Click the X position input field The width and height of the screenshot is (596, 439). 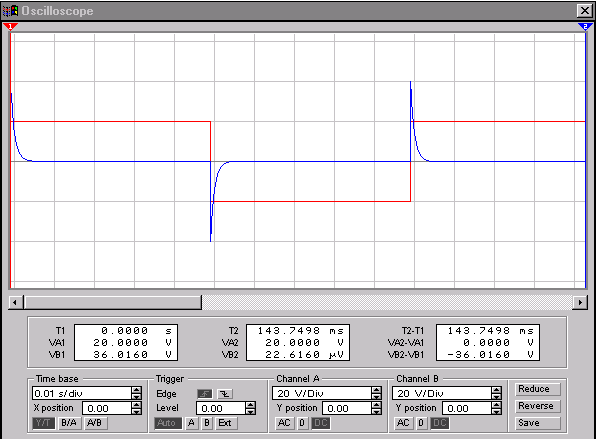tap(107, 408)
